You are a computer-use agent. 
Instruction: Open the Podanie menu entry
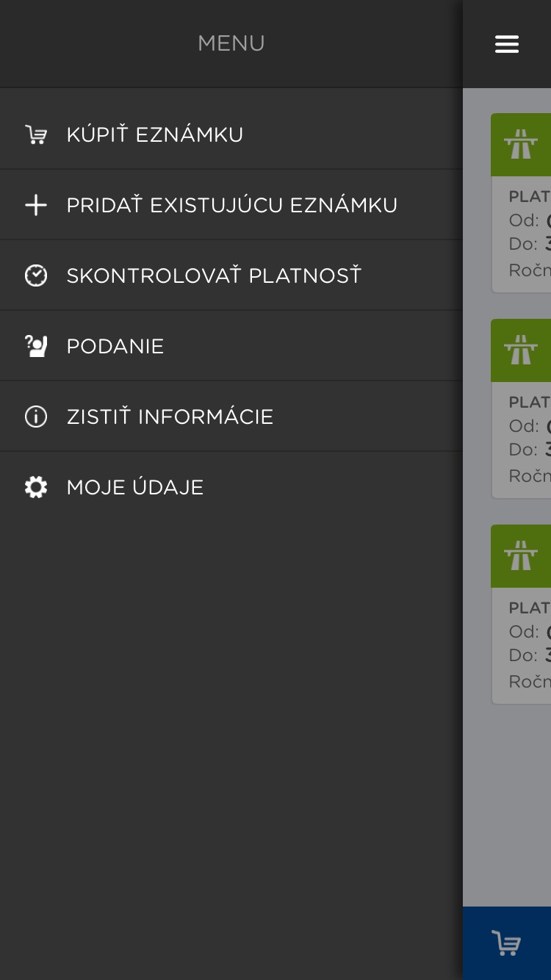pyautogui.click(x=115, y=346)
